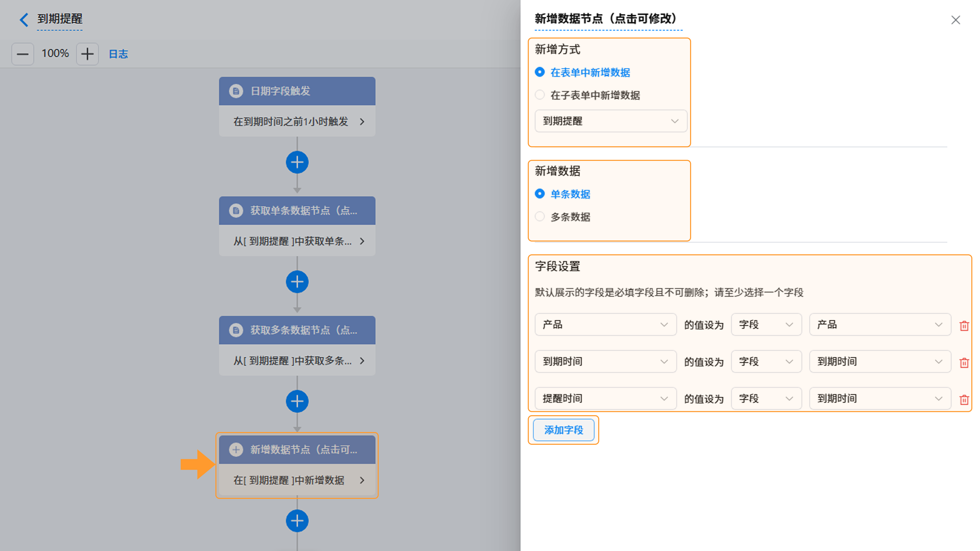Add node below 新增数据节点 with plus circle
Viewport: 980px width, 551px height.
(x=297, y=521)
